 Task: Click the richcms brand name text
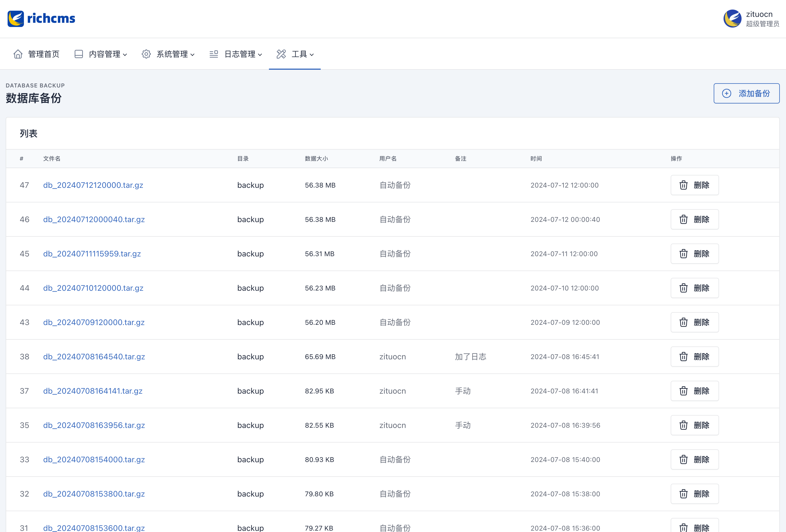tap(51, 18)
